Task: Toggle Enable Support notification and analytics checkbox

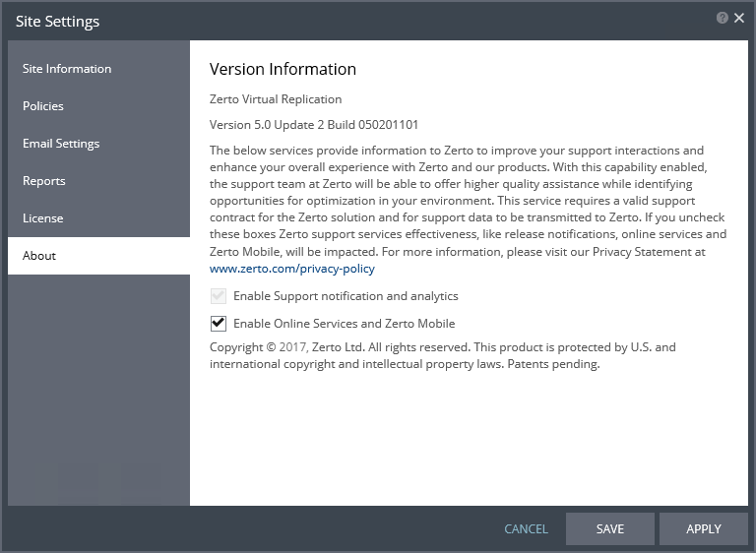Action: [219, 296]
